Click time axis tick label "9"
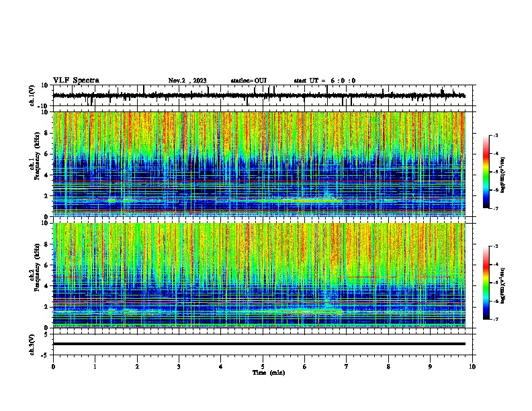Image resolution: width=532 pixels, height=411 pixels. [x=430, y=367]
